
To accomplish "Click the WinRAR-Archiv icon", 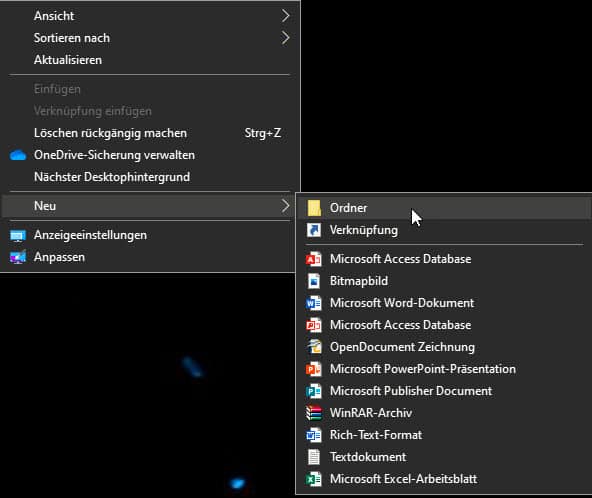I will pyautogui.click(x=314, y=413).
